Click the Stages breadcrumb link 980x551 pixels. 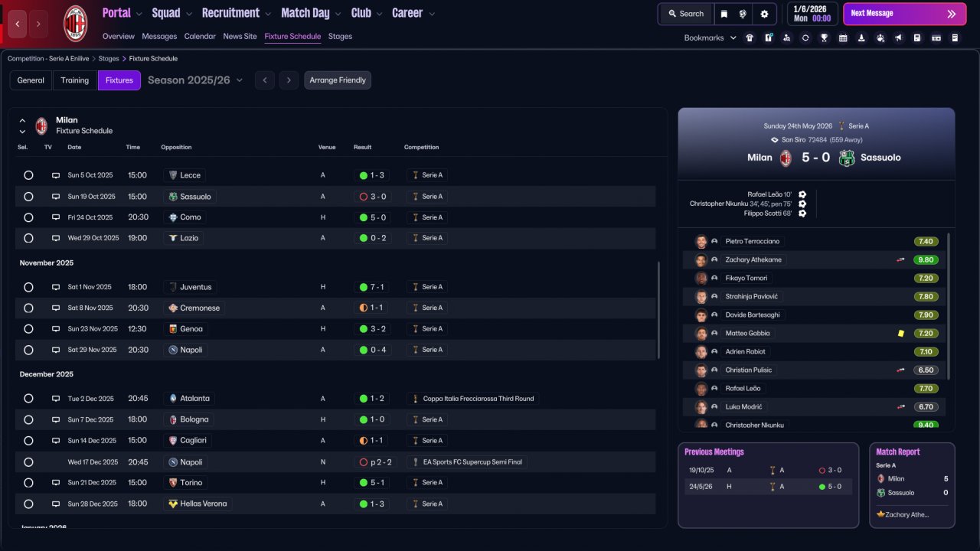[x=109, y=58]
